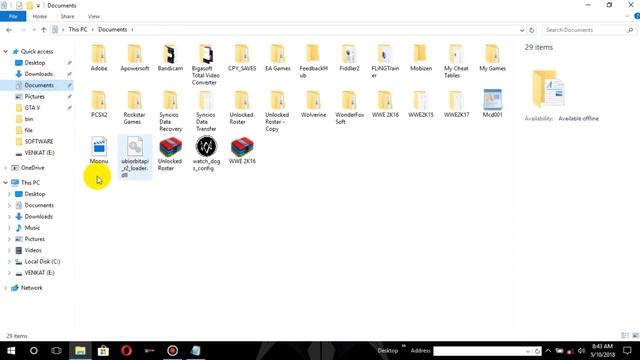Image resolution: width=640 pixels, height=360 pixels.
Task: Expand Music under This PC
Action: point(9,228)
